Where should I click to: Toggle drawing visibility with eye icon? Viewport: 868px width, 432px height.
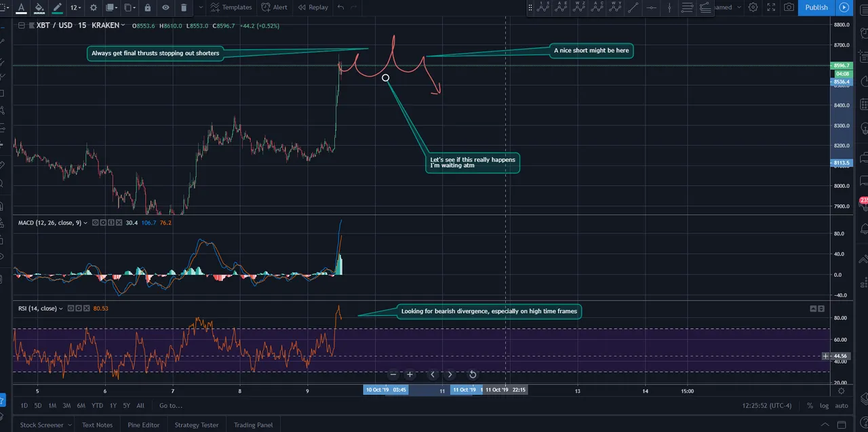[x=165, y=7]
